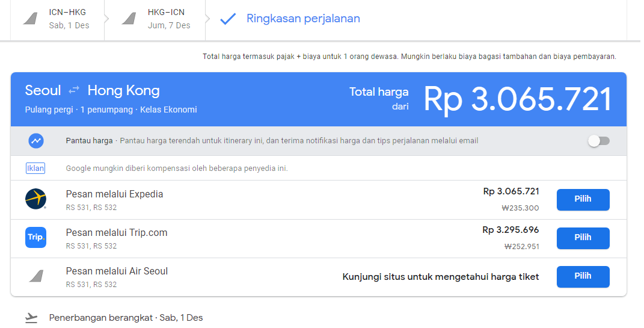Click the departing plane icon beside Penerbangan berangkat
This screenshot has width=644, height=328.
coord(31,318)
